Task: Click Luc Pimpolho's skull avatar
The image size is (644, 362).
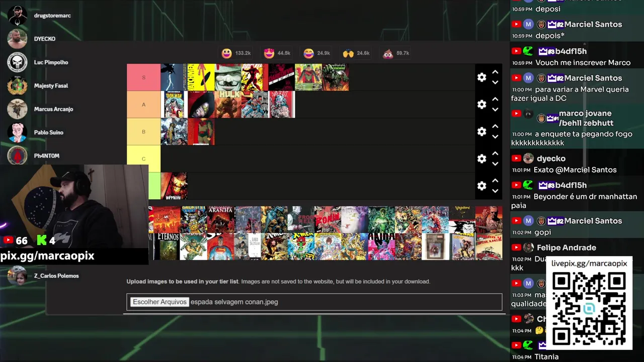Action: [17, 62]
